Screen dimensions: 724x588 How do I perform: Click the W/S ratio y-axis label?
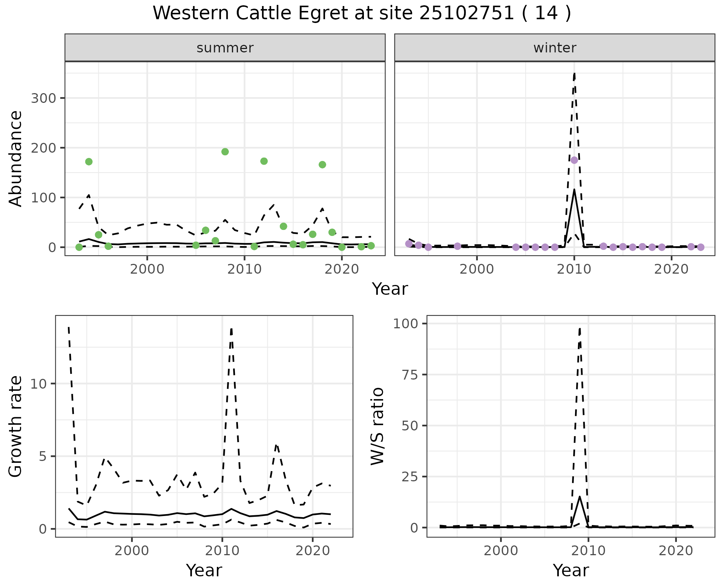(x=377, y=426)
